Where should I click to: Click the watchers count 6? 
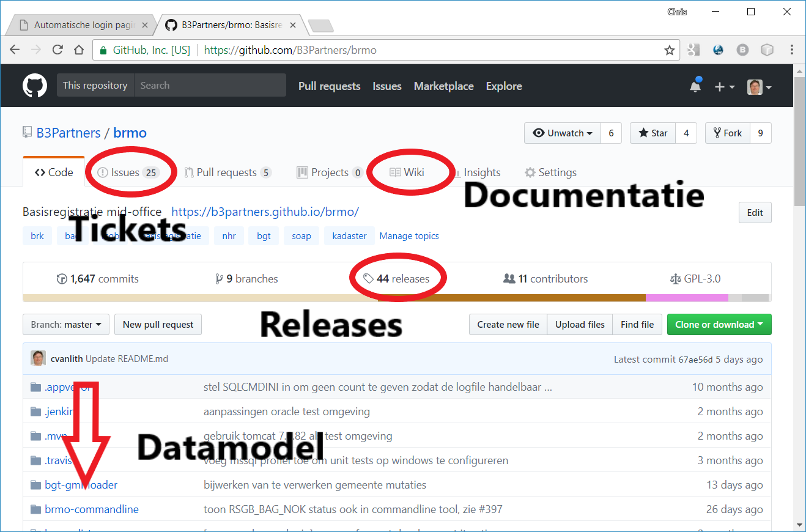coord(611,133)
